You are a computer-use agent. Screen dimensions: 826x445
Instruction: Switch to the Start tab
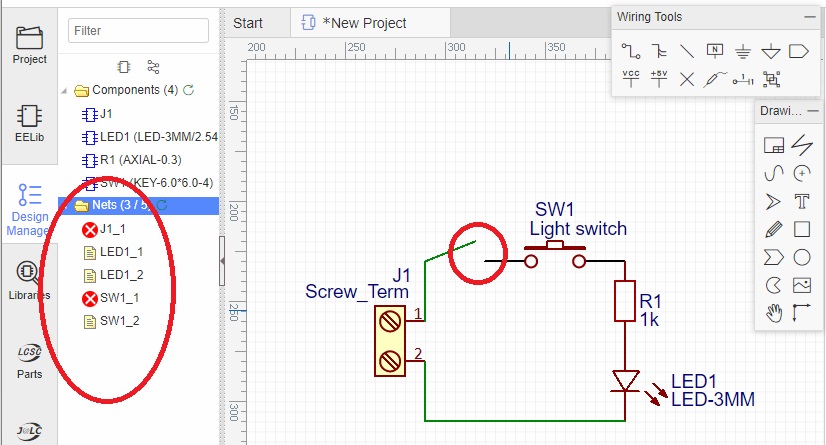[247, 23]
